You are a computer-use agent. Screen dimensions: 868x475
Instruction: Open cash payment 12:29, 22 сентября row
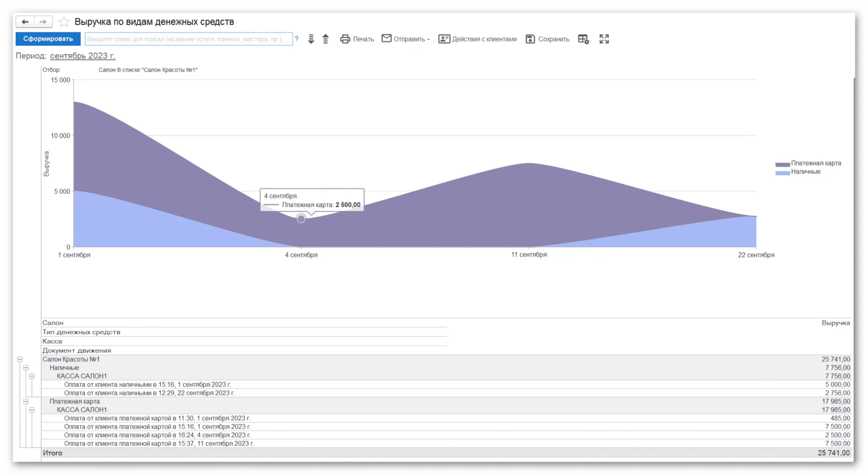coord(446,393)
